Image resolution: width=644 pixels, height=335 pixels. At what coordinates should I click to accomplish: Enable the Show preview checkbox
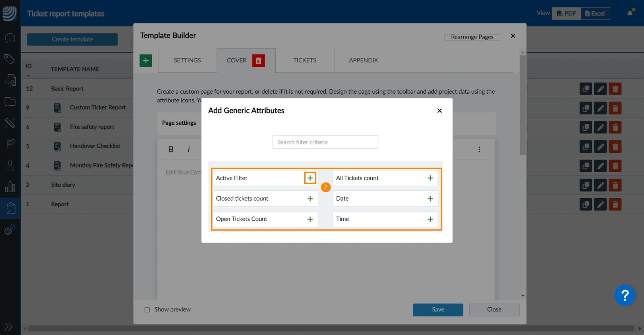click(x=147, y=310)
